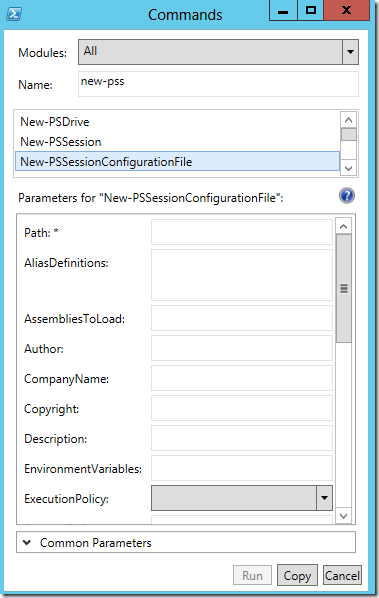
Task: Select New-PSSessionConfigurationFile command
Action: 177,161
